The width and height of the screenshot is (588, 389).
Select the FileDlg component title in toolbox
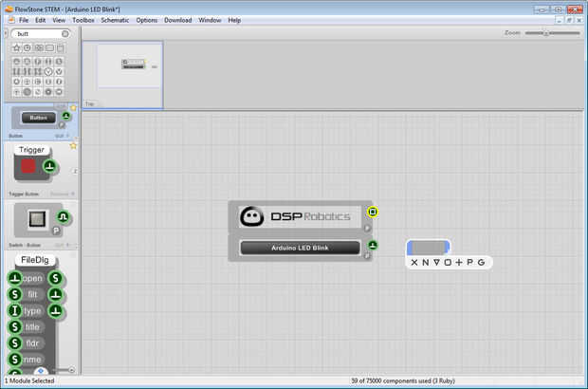coord(35,260)
